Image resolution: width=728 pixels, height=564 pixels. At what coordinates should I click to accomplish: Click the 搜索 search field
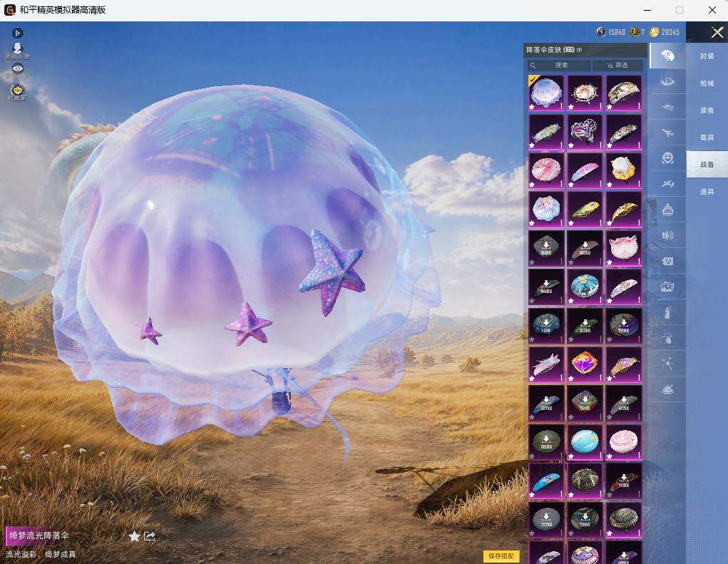pos(558,66)
